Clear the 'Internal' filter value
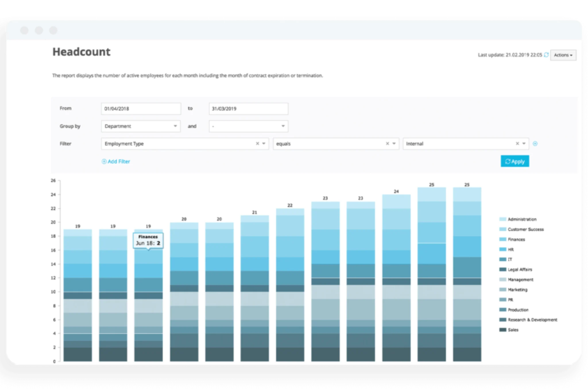 (517, 144)
